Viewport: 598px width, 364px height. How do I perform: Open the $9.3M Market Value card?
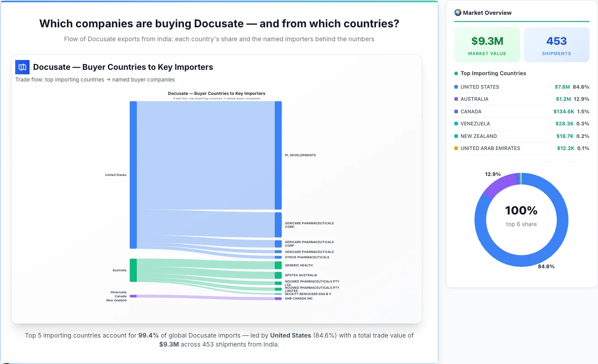coord(487,44)
